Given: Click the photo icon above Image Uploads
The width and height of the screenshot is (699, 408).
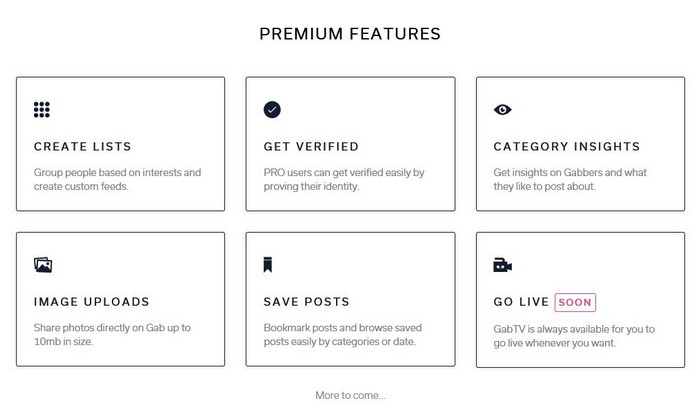Looking at the screenshot, I should (43, 265).
